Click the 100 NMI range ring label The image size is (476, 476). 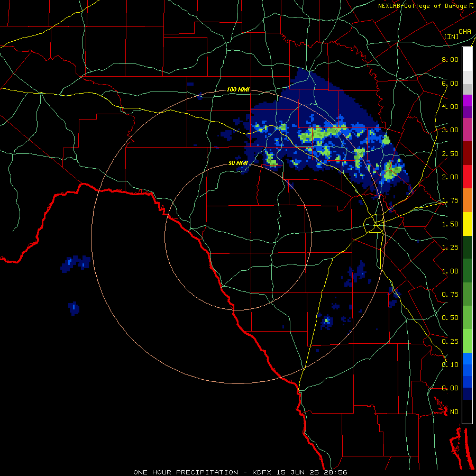point(239,89)
